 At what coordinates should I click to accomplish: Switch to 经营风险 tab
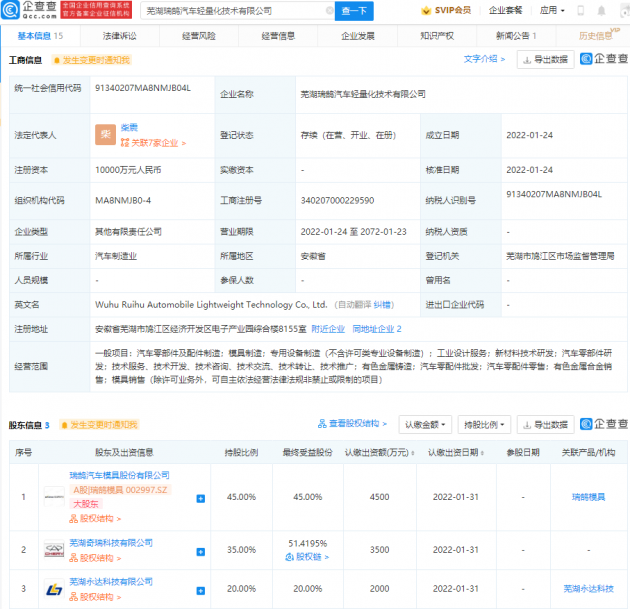[199, 36]
